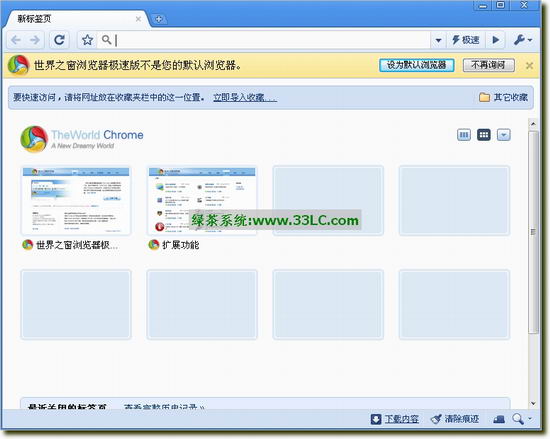Image resolution: width=550 pixels, height=439 pixels.
Task: Click the back navigation arrow
Action: tap(16, 40)
